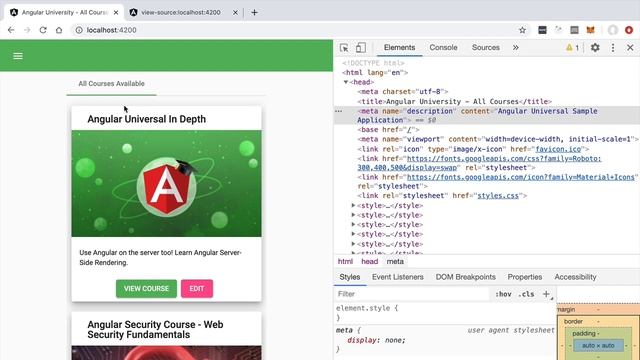The width and height of the screenshot is (640, 360).
Task: Select the base href node
Action: point(388,130)
